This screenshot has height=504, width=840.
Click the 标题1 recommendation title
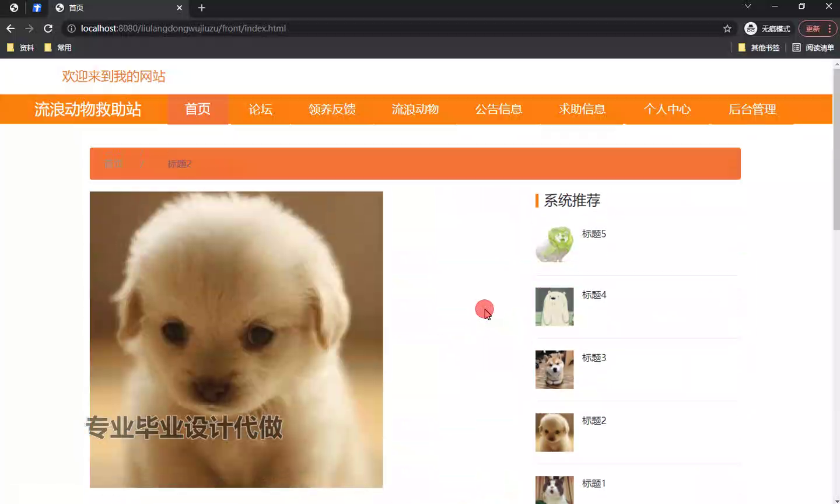click(x=594, y=484)
